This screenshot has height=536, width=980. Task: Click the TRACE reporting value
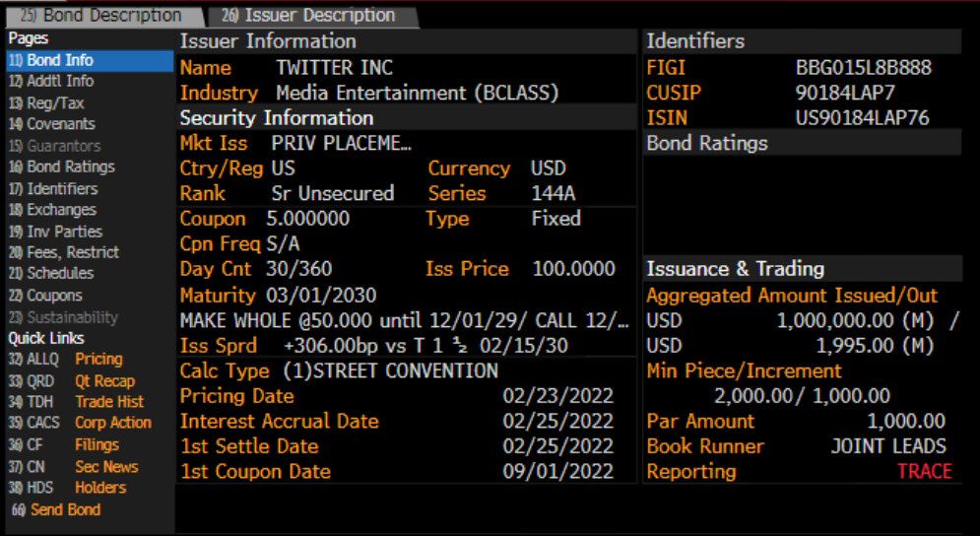coord(925,471)
